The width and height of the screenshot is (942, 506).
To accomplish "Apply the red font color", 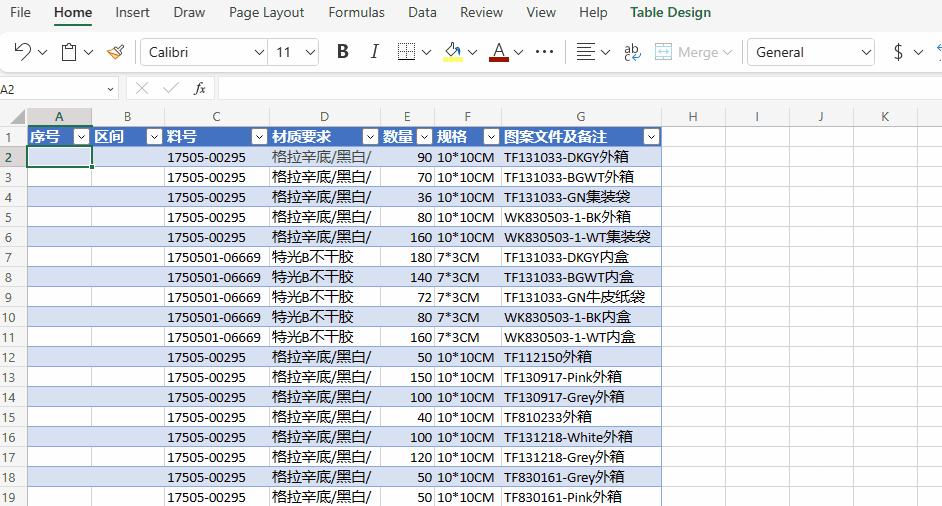I will 499,52.
